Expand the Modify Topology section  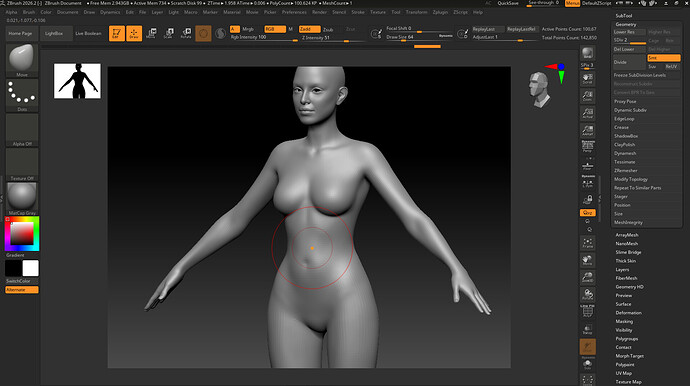tap(631, 179)
